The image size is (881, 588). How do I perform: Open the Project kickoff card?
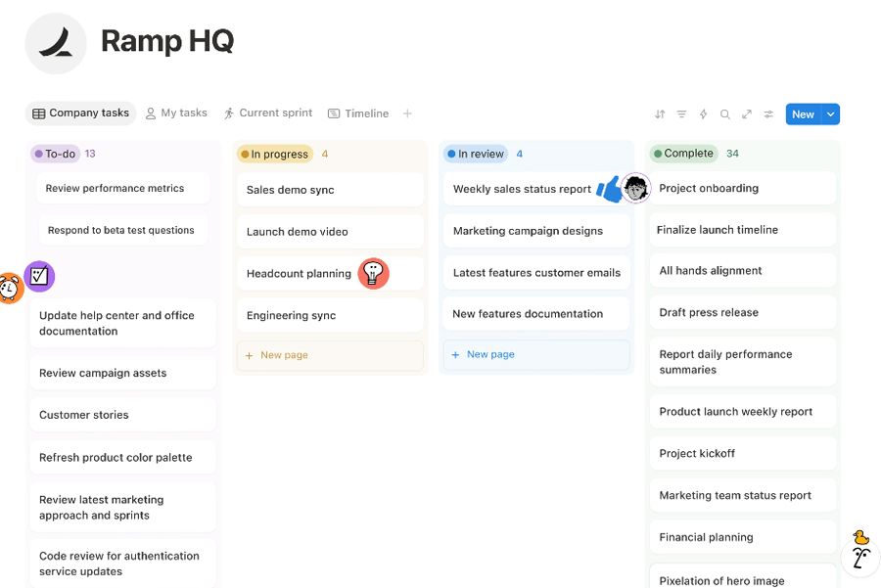(x=743, y=453)
